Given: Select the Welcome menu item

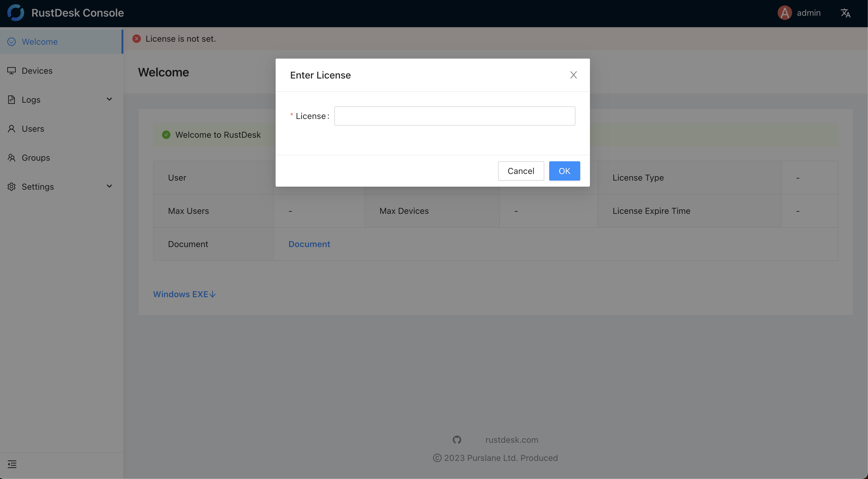Looking at the screenshot, I should [x=40, y=42].
